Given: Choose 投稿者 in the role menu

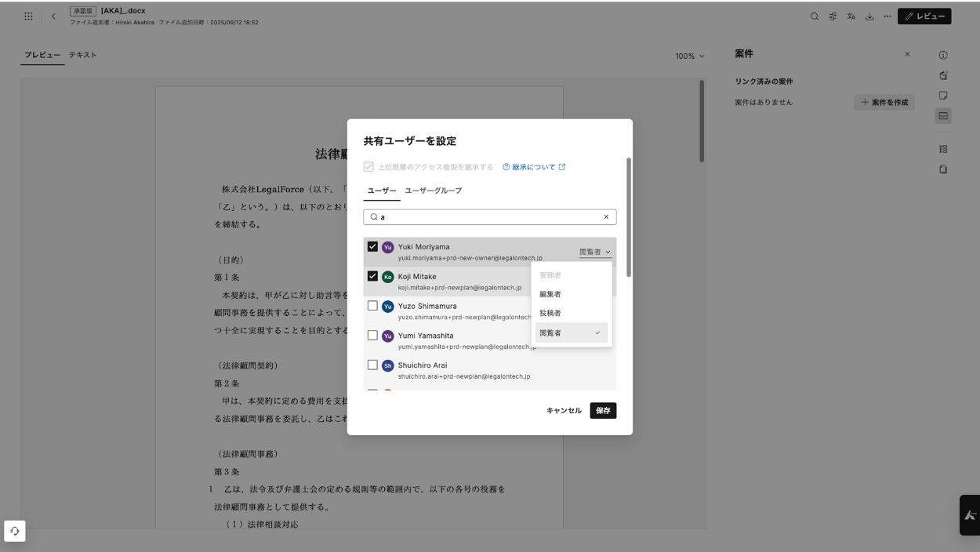Looking at the screenshot, I should tap(550, 313).
